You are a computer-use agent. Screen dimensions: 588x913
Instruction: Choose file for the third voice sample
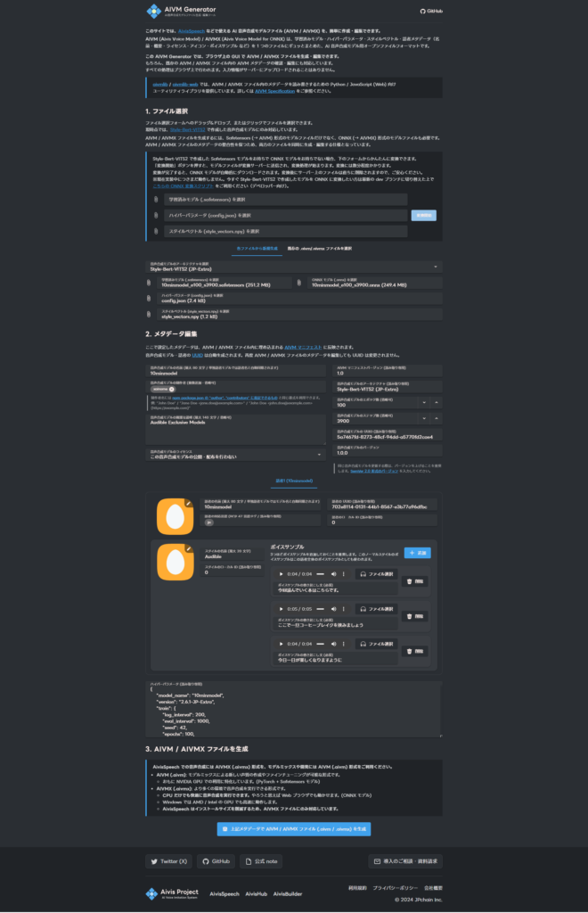tap(376, 644)
